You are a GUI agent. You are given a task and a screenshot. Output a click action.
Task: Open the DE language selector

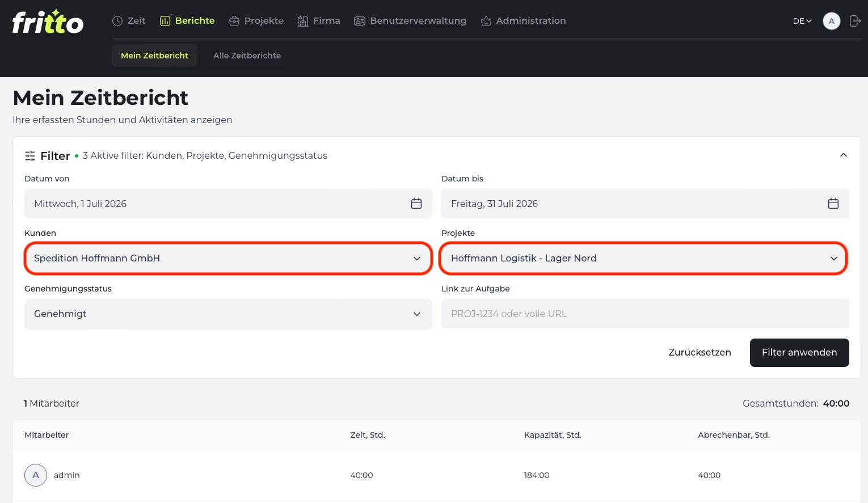[802, 21]
